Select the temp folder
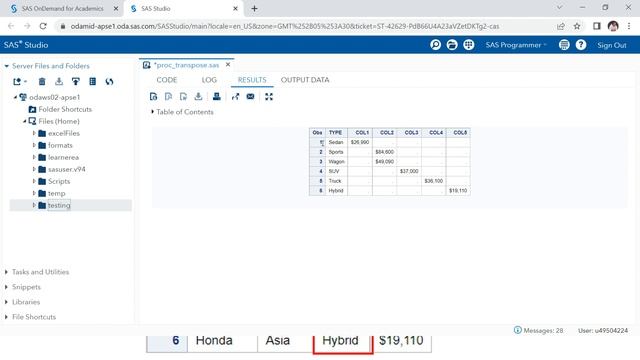Image resolution: width=640 pixels, height=360 pixels. click(x=56, y=193)
